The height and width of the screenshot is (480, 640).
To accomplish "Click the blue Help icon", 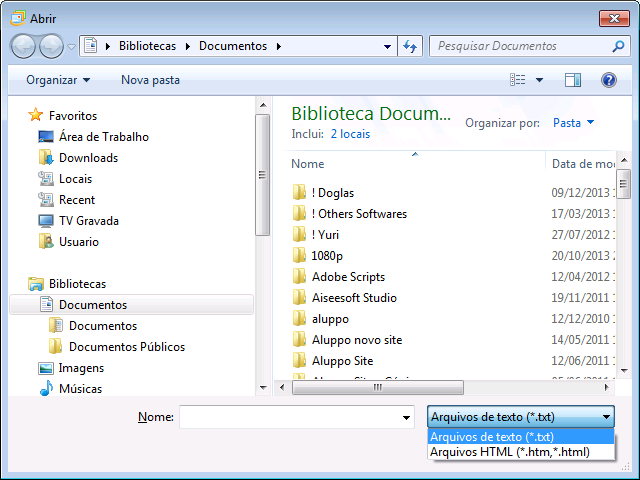I will [x=608, y=80].
